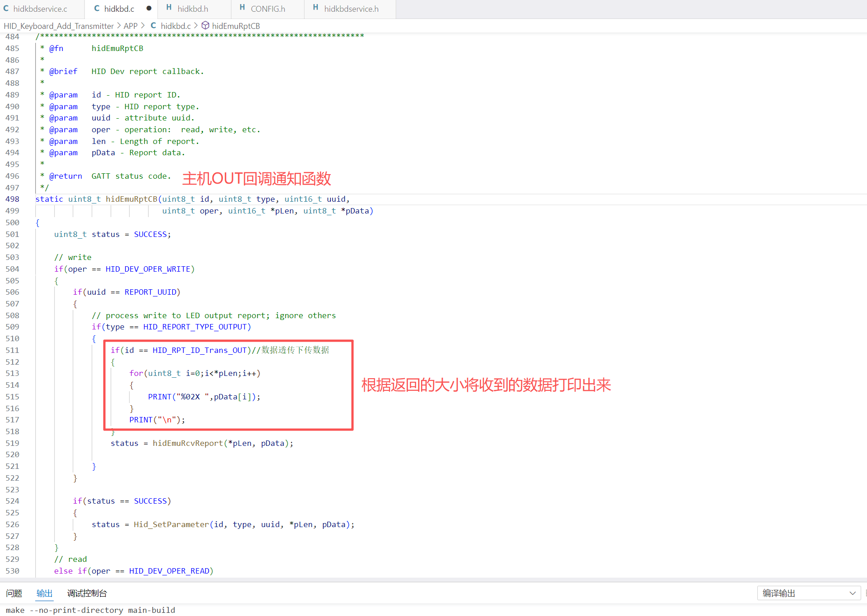Screen dimensions: 867x616
Task: Switch to the 问题 panel tab
Action: pyautogui.click(x=14, y=593)
